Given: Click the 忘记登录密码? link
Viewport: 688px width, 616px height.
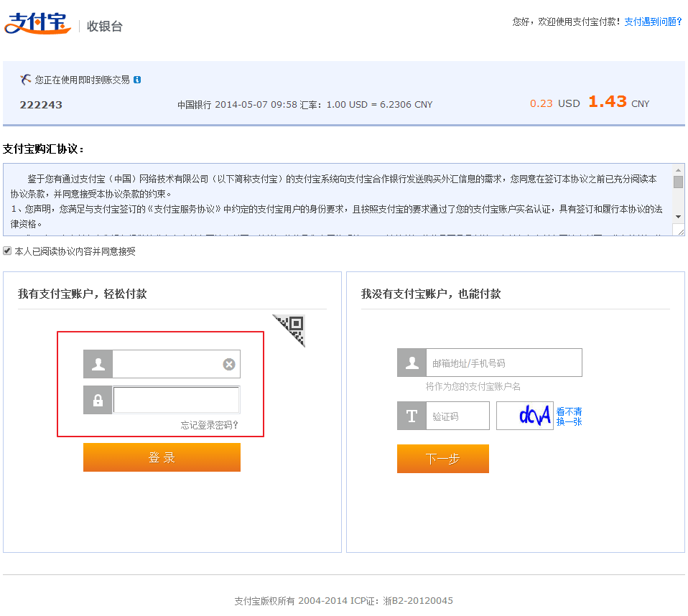Looking at the screenshot, I should pos(209,425).
